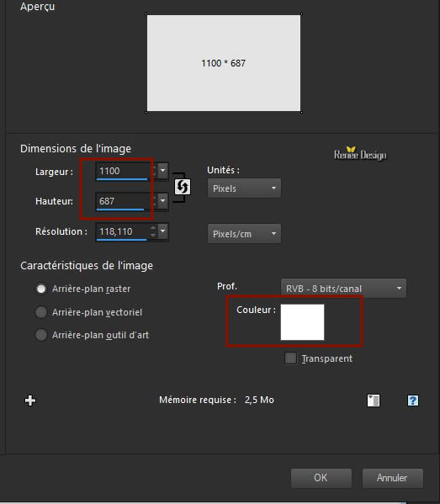Open the Unités Pixels dropdown
440x504 pixels.
(244, 188)
